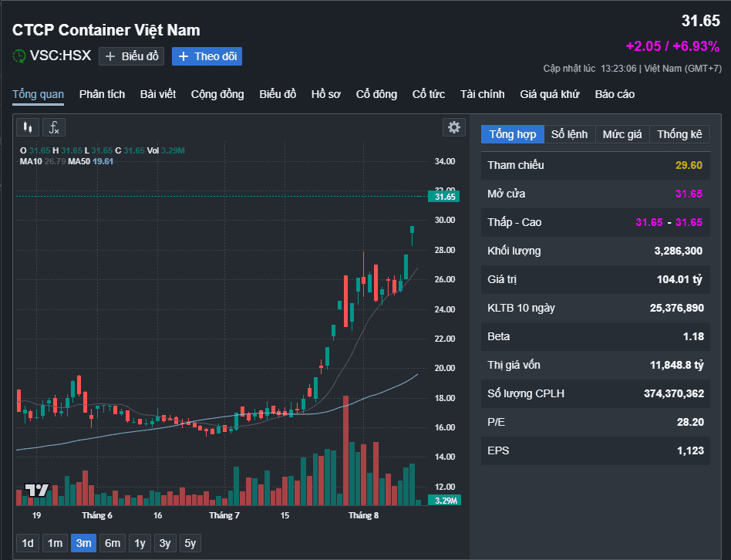Image resolution: width=731 pixels, height=560 pixels.
Task: Open the Bài viết tab
Action: coord(158,94)
